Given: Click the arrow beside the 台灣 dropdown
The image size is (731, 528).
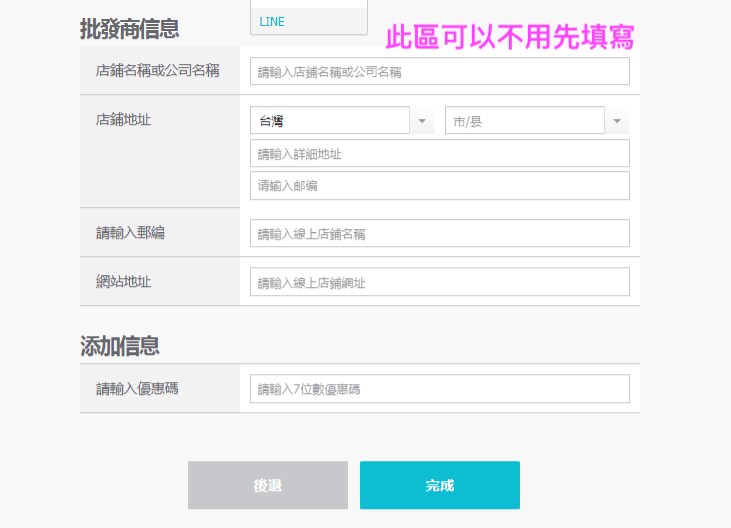Looking at the screenshot, I should pyautogui.click(x=422, y=121).
